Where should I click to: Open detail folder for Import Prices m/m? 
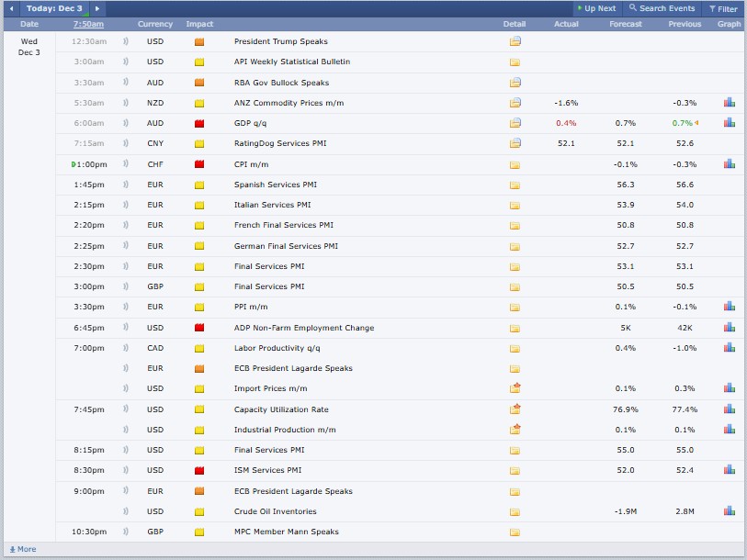tap(515, 388)
